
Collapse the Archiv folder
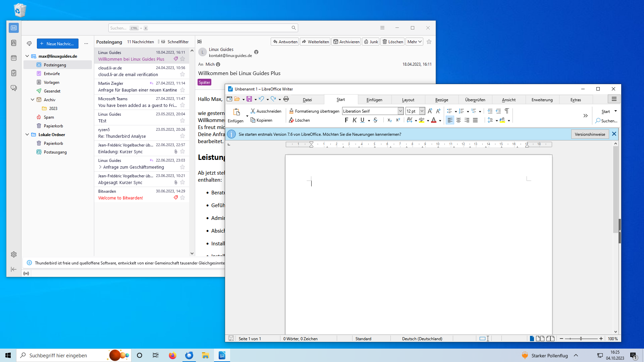[x=33, y=100]
